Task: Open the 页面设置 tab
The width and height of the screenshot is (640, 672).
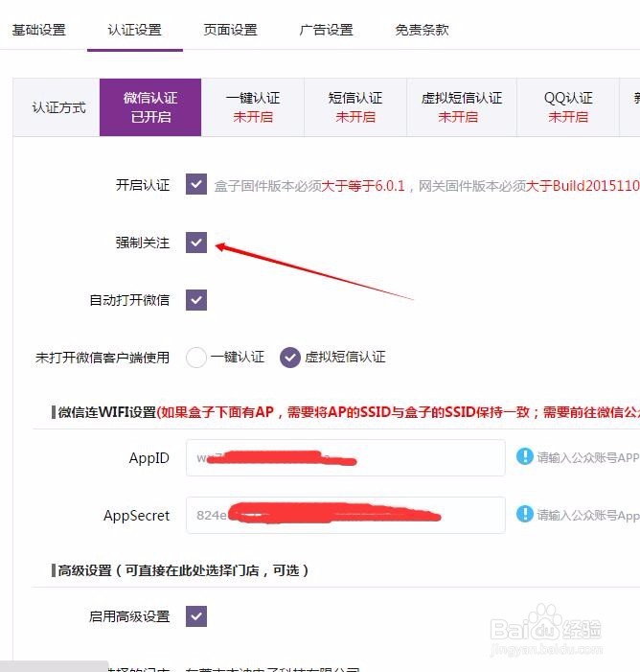Action: click(231, 30)
